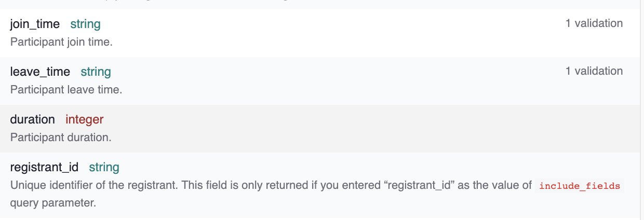Click the leave_time field name
Image resolution: width=644 pixels, height=220 pixels.
click(40, 72)
